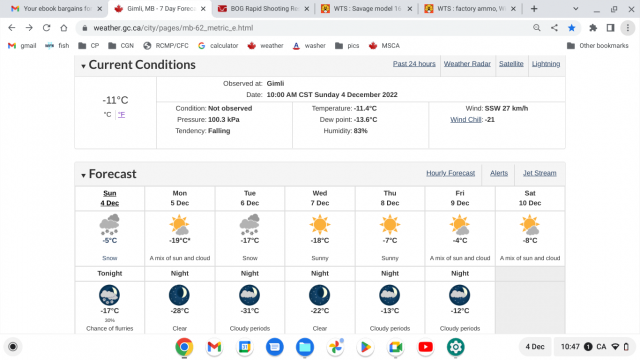The width and height of the screenshot is (640, 360).
Task: Open the CP bookmarks folder
Action: click(x=89, y=46)
